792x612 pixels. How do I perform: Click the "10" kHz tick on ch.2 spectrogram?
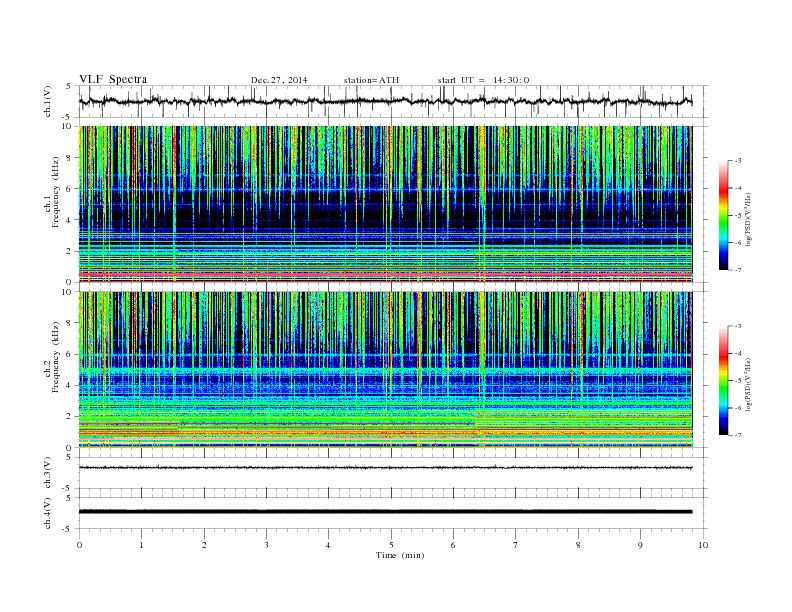click(68, 292)
